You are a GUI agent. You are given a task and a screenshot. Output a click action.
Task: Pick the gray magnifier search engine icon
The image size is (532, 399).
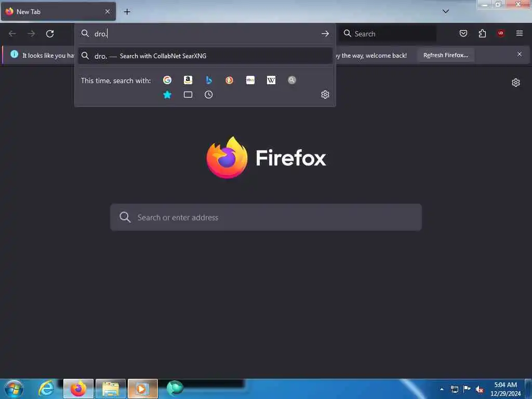pos(292,80)
